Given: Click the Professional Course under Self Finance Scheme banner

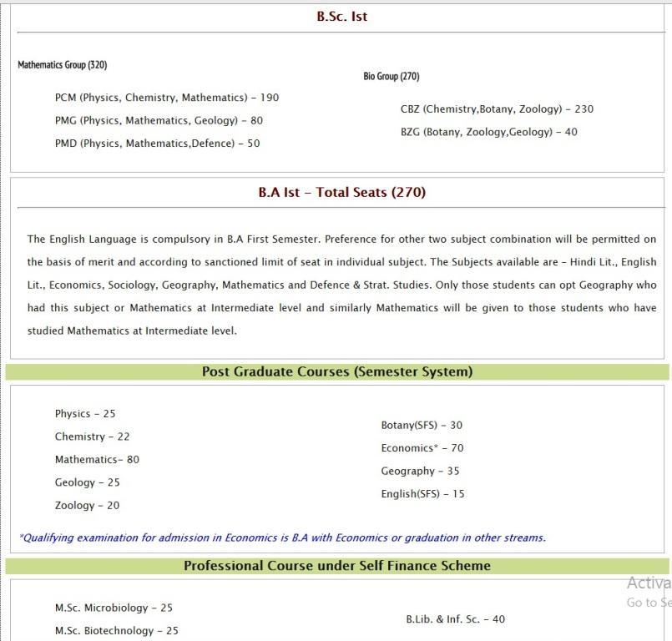Looking at the screenshot, I should tap(337, 566).
